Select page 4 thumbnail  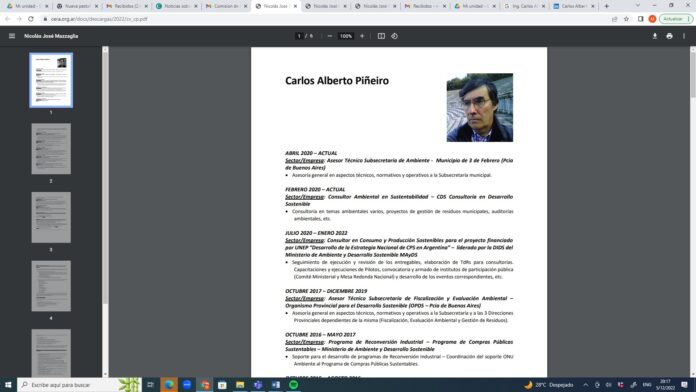51,286
